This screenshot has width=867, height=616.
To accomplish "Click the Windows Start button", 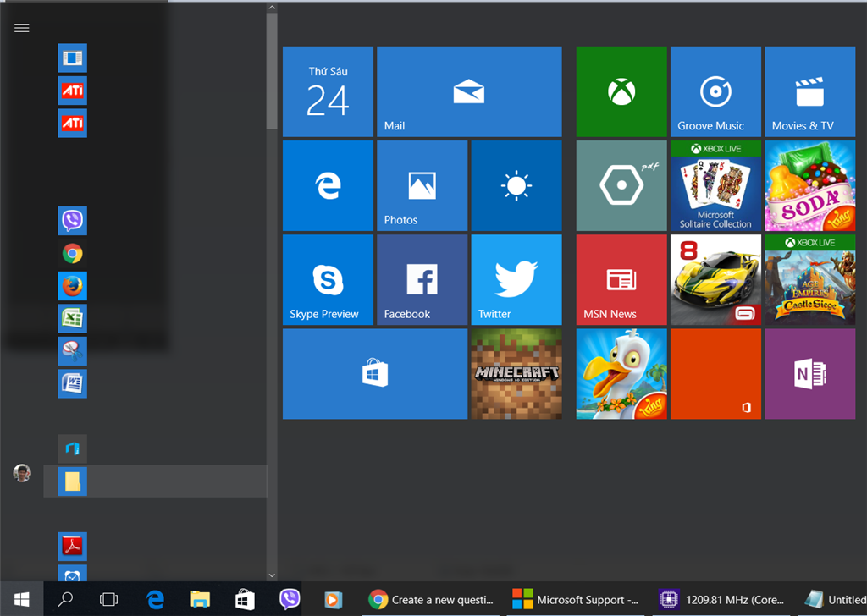I will (x=21, y=599).
